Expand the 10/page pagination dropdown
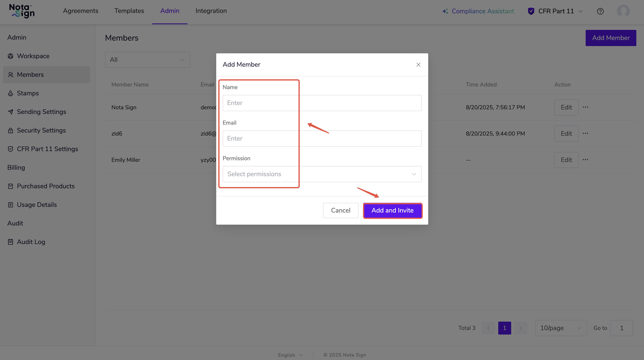This screenshot has height=360, width=644. tap(561, 328)
